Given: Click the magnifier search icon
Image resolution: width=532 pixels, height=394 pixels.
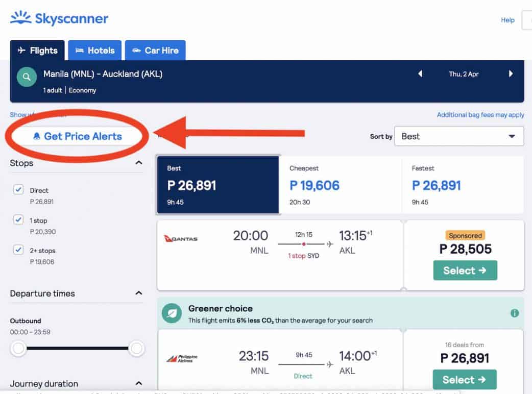Looking at the screenshot, I should pyautogui.click(x=27, y=78).
